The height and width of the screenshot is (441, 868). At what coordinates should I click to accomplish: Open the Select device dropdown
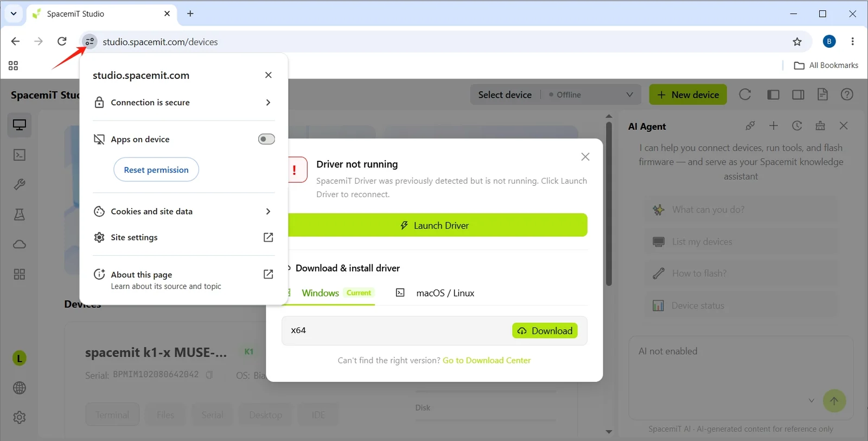[556, 94]
